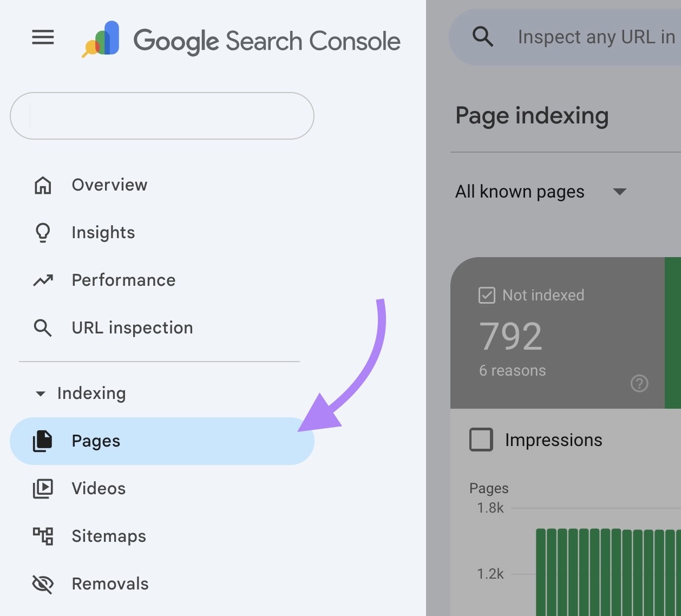Click the Performance trend arrow icon
The image size is (681, 616).
[x=43, y=280]
